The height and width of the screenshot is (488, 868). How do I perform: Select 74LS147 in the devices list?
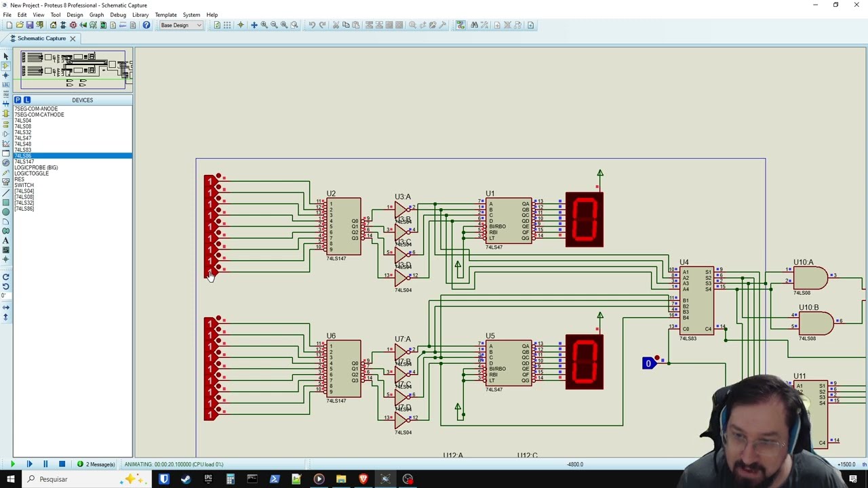pos(24,162)
